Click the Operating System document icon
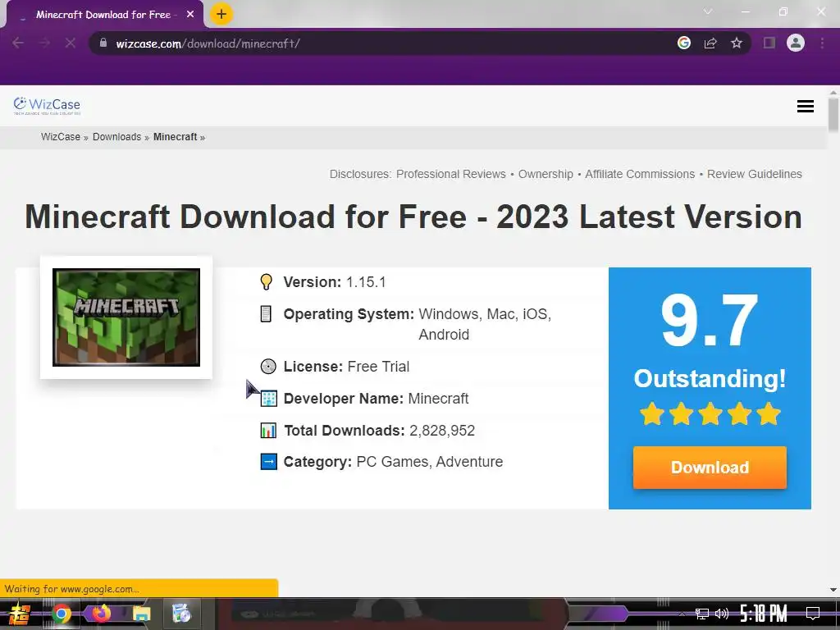 266,314
